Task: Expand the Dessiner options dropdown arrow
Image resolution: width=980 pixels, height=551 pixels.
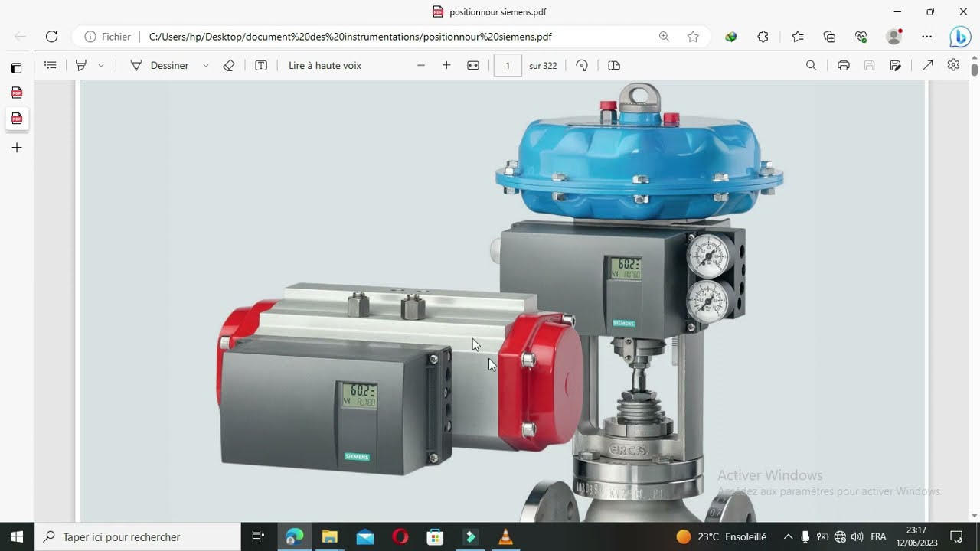Action: pos(205,66)
